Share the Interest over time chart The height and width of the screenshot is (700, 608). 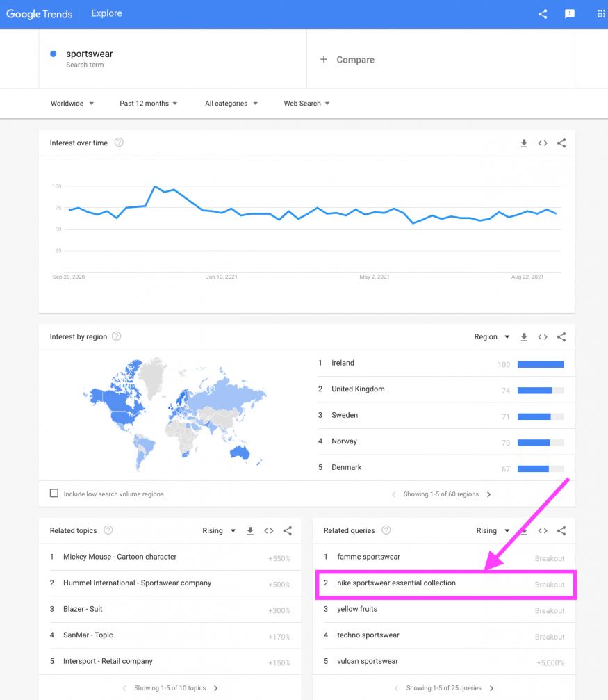click(x=561, y=143)
